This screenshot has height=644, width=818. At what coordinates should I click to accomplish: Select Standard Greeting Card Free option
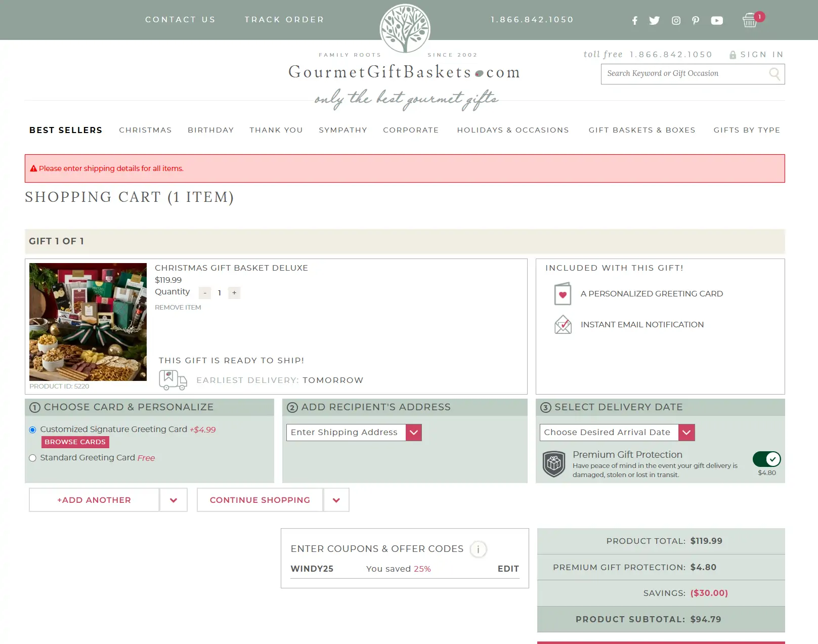tap(32, 458)
